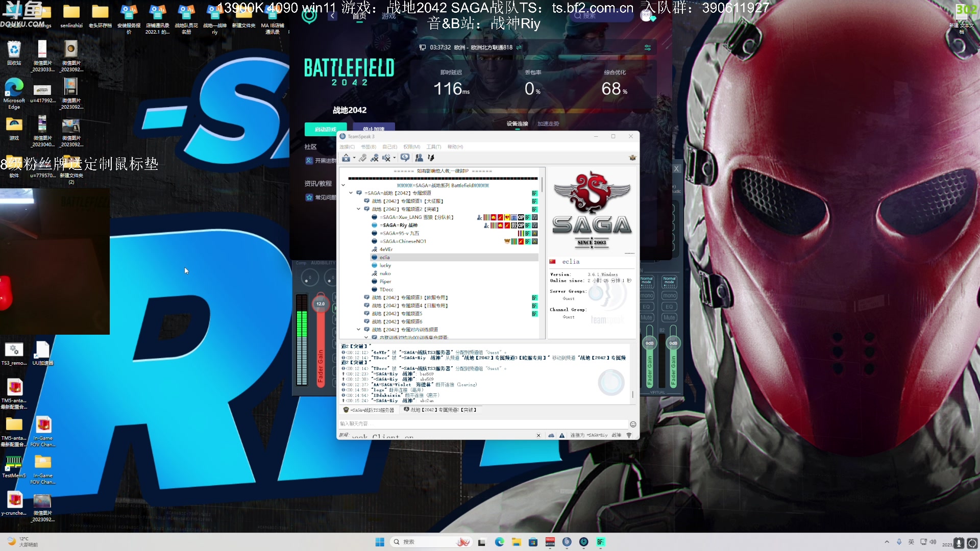Collapse 专属对内训练频道 channel
980x551 pixels.
[x=359, y=330]
